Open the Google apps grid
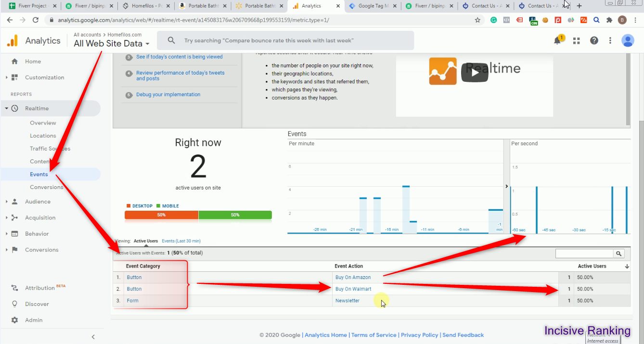This screenshot has height=344, width=644. pyautogui.click(x=576, y=41)
